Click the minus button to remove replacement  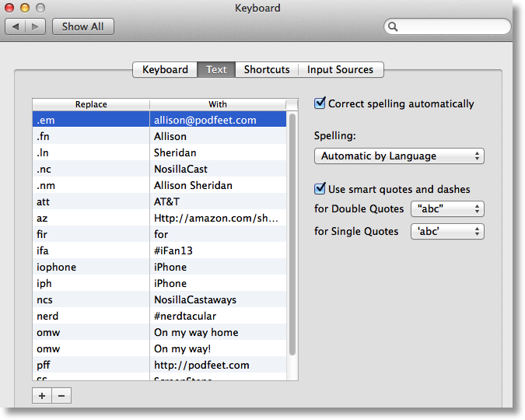(61, 396)
